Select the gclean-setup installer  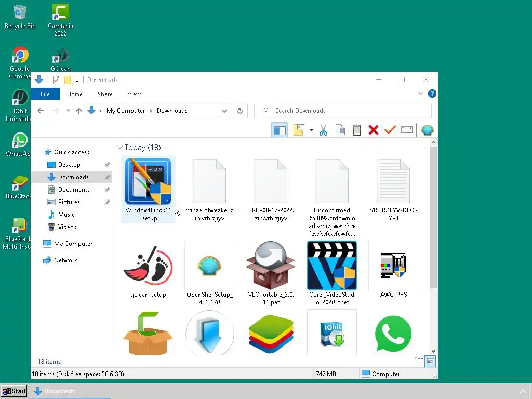[148, 270]
